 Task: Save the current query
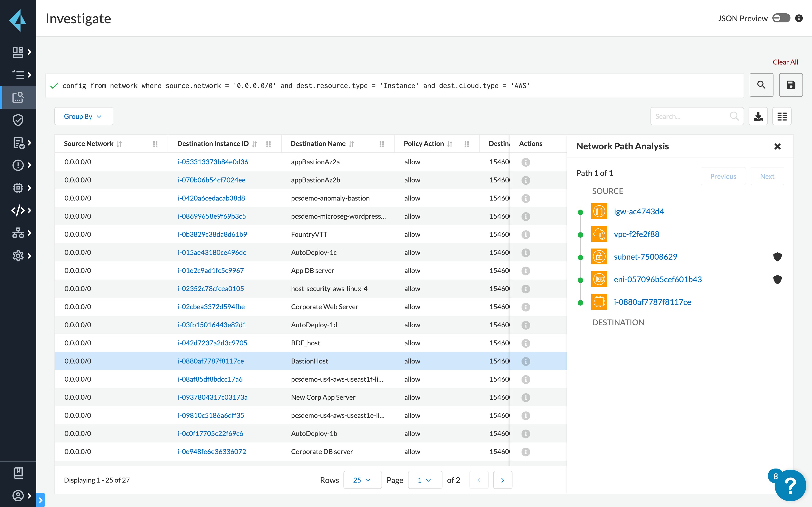click(791, 85)
